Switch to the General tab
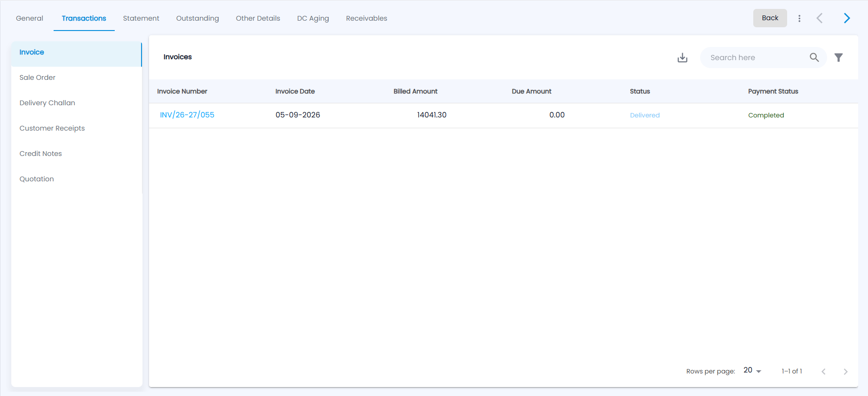The image size is (868, 396). pyautogui.click(x=30, y=18)
